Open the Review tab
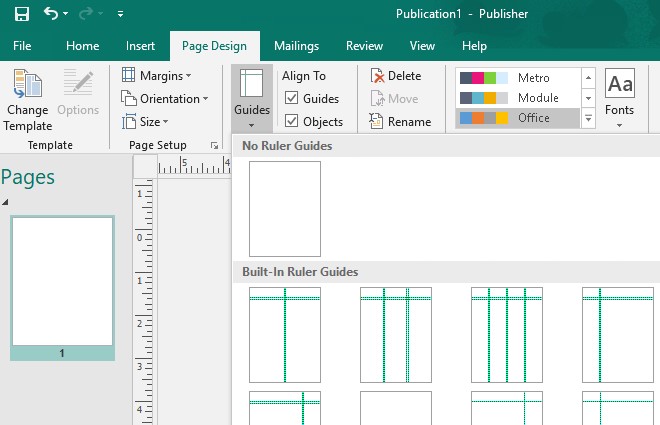The image size is (660, 425). click(365, 45)
